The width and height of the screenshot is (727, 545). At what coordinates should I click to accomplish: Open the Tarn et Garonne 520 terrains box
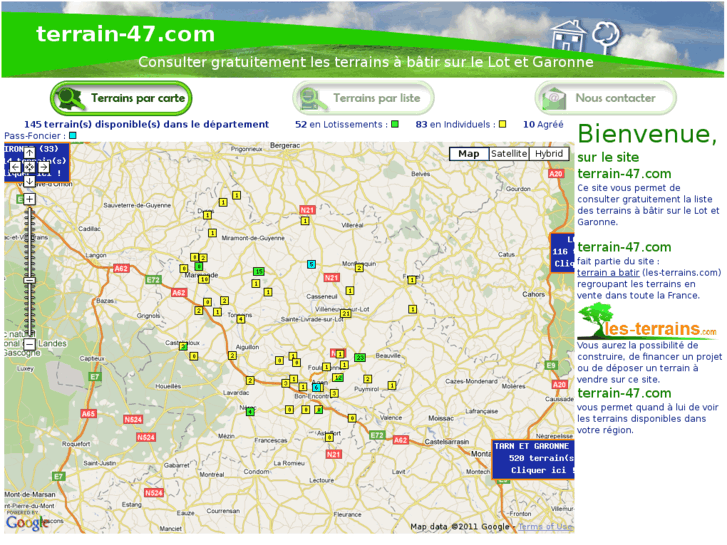533,459
